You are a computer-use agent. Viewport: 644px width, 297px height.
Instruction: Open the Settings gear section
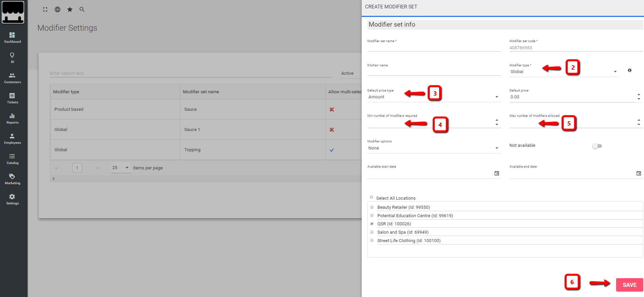coord(12,199)
